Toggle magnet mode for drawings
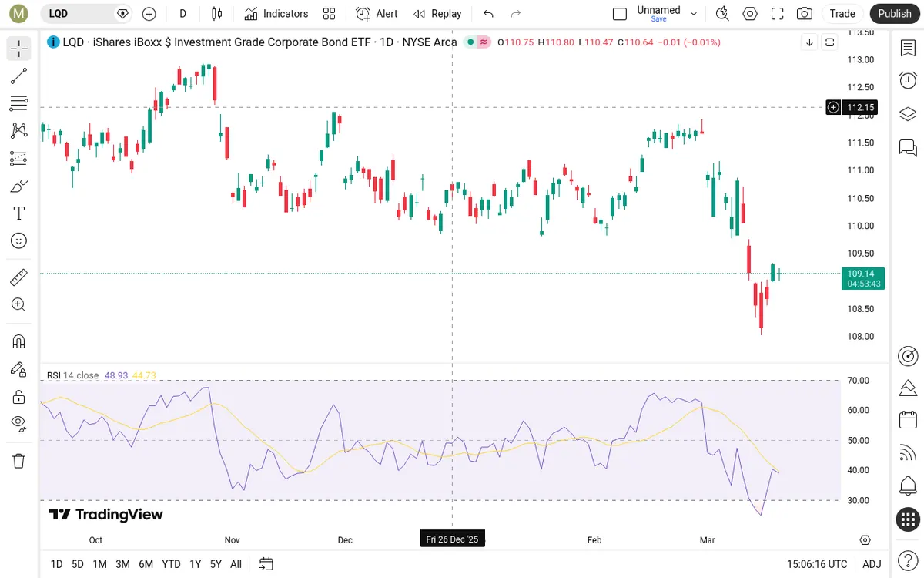The width and height of the screenshot is (924, 578). pos(19,341)
